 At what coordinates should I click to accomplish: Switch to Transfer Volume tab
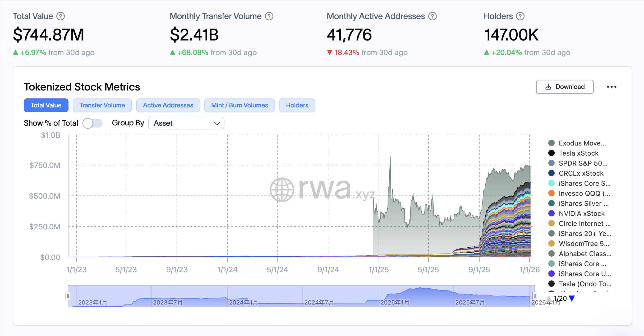pos(102,105)
